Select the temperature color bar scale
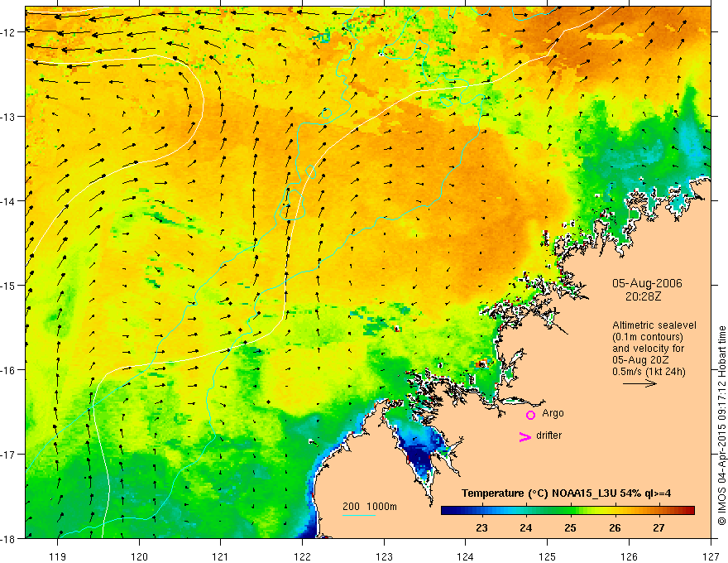Viewport: 728px width, 563px height. click(x=568, y=511)
